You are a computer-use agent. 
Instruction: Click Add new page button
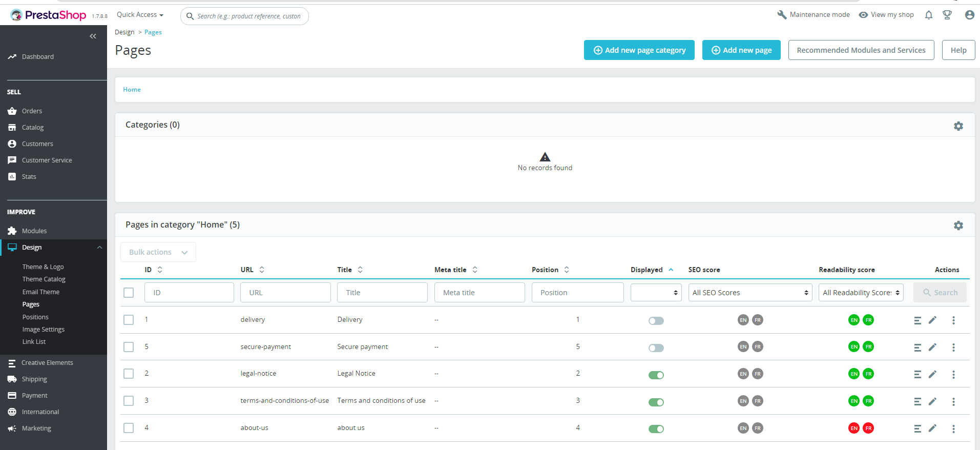[741, 50]
